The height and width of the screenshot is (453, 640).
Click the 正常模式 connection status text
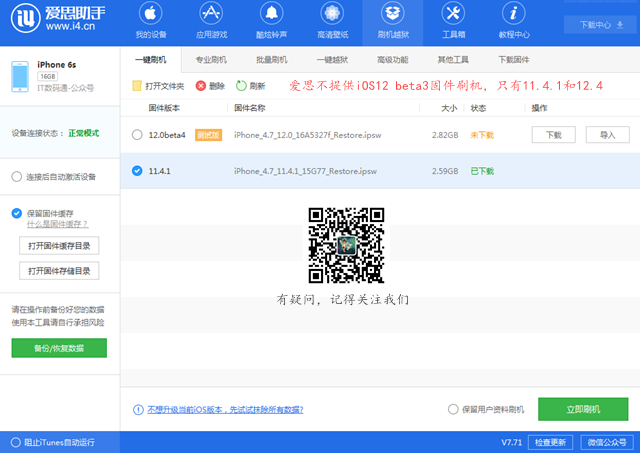84,133
